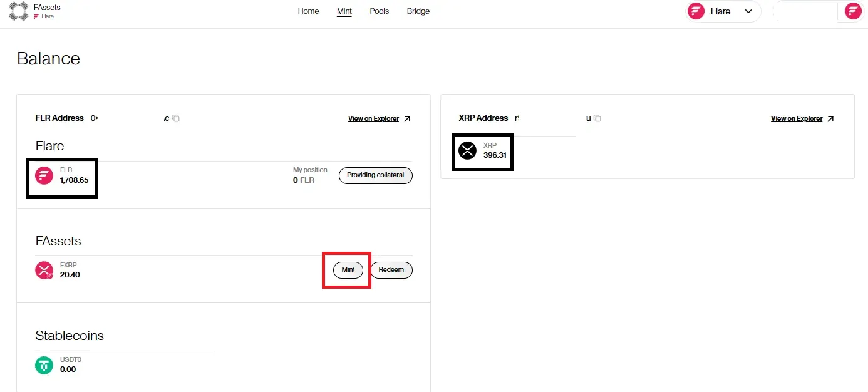Screen dimensions: 868x392
Task: Select the Mint tab
Action: (x=344, y=11)
